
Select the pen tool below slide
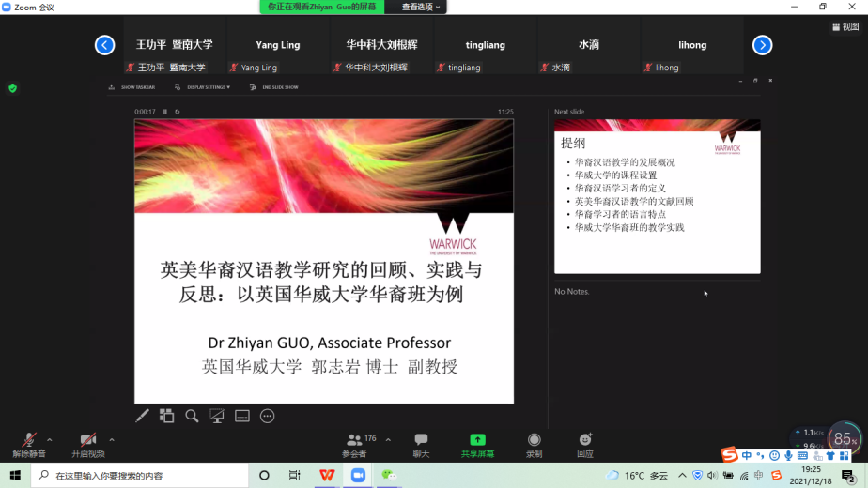point(143,416)
